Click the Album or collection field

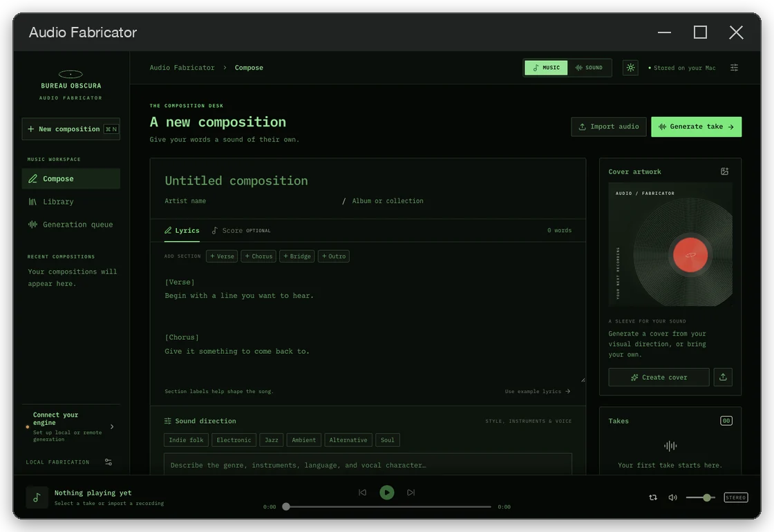pos(462,201)
